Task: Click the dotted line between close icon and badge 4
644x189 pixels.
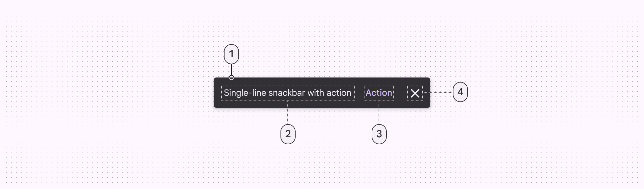Action: coord(438,92)
